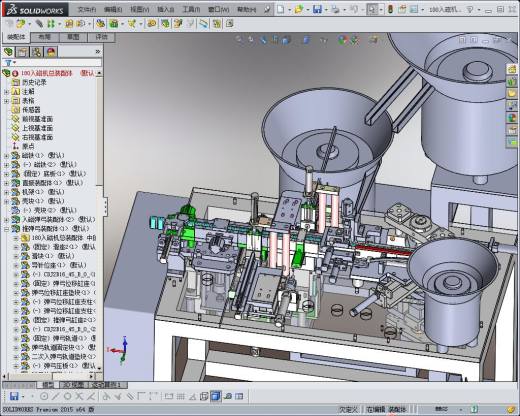The image size is (520, 416).
Task: Click the double-chevron to expand panel tabs
Action: click(98, 52)
